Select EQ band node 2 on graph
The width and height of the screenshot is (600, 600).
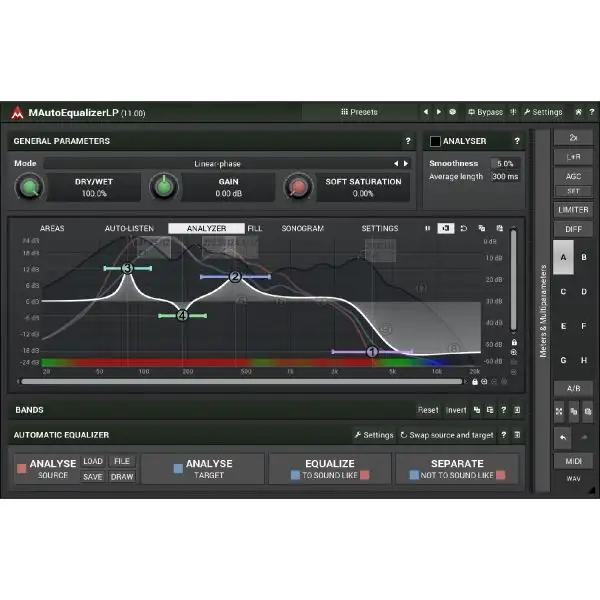[x=235, y=277]
